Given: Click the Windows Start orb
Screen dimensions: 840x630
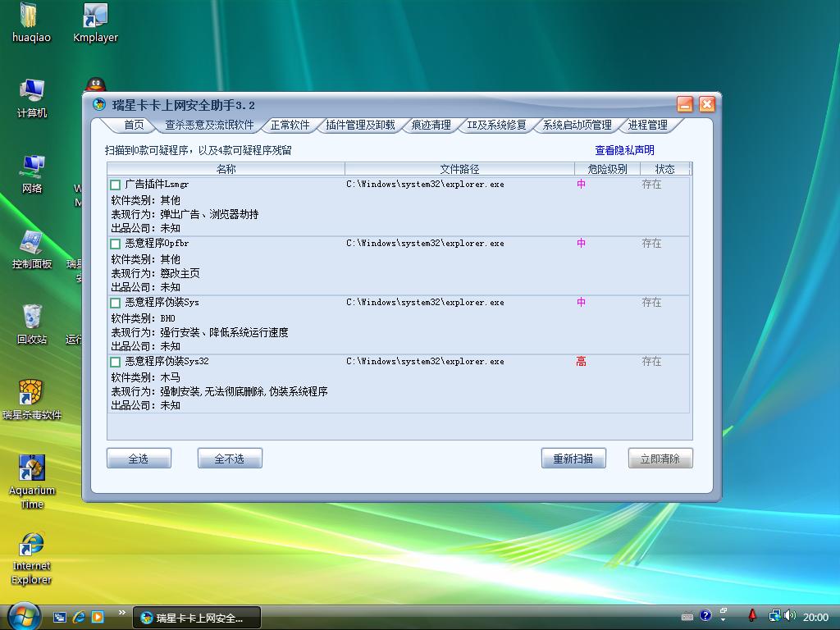Looking at the screenshot, I should click(24, 616).
